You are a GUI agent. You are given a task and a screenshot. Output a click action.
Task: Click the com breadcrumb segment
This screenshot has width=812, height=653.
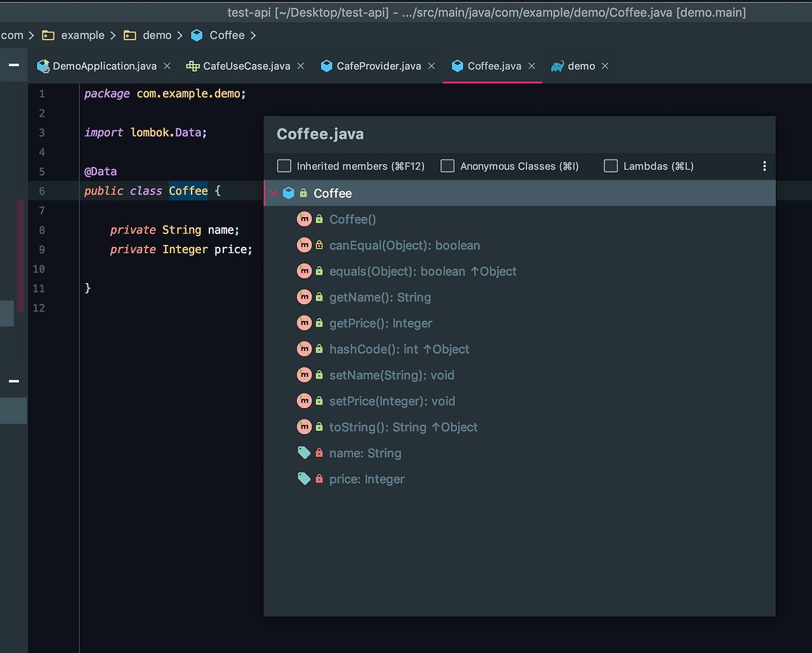12,36
